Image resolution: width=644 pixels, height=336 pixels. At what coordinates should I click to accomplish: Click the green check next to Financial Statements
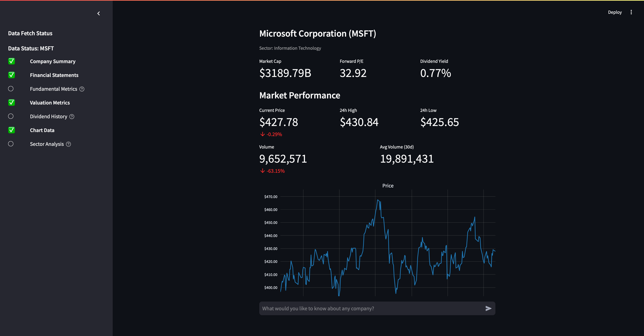pos(12,75)
